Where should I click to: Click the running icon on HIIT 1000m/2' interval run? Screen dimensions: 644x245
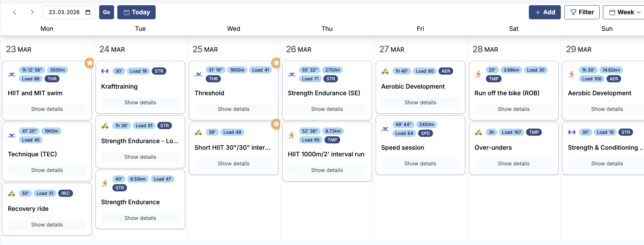click(x=291, y=135)
